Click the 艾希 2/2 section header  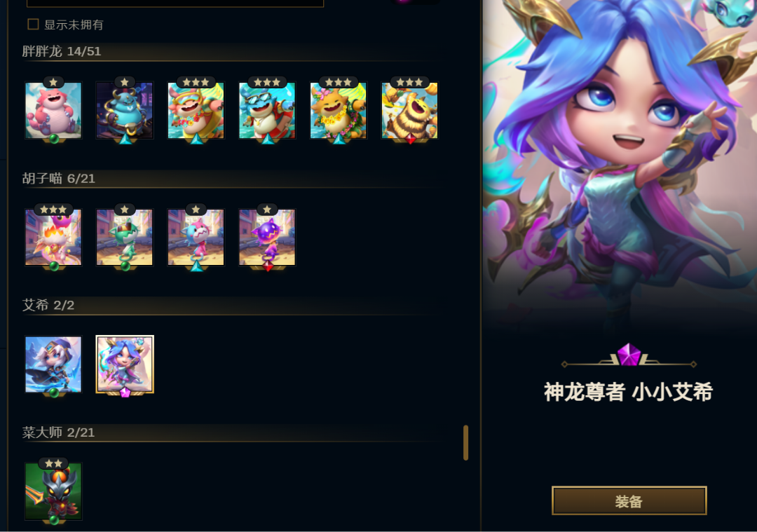(48, 305)
